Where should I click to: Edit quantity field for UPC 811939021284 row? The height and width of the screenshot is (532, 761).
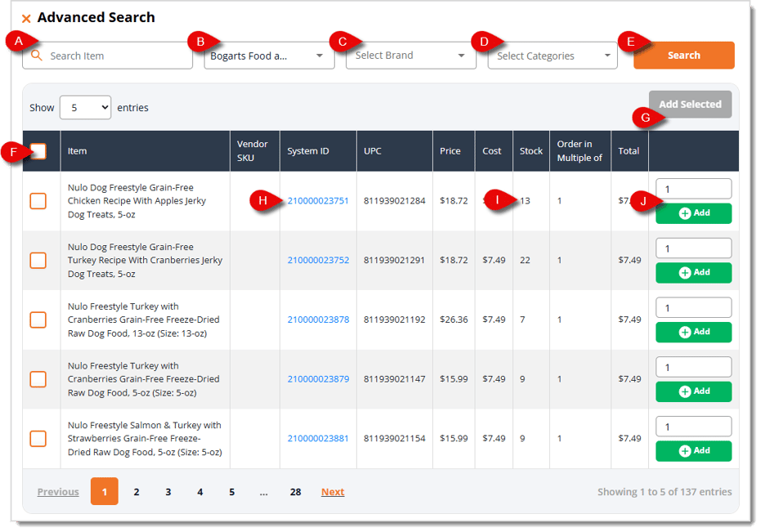[693, 189]
